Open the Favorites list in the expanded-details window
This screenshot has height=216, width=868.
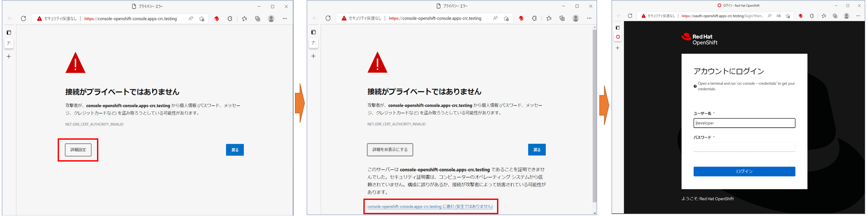[549, 18]
